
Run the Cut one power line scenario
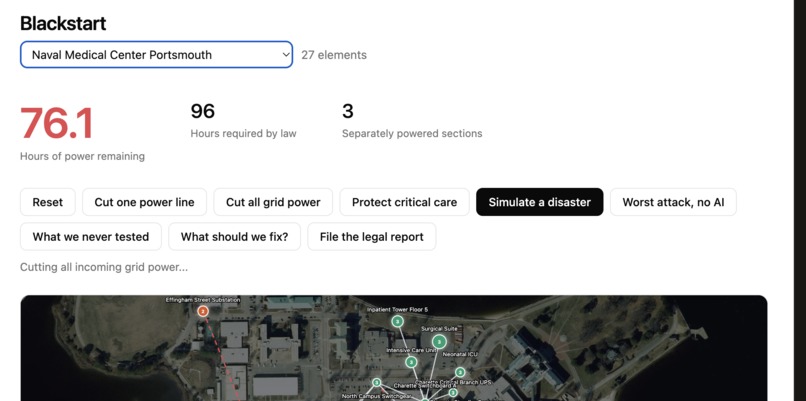click(144, 202)
